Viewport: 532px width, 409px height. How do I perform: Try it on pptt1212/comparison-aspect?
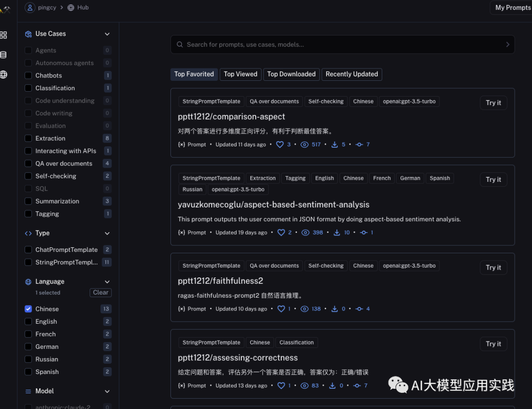[x=493, y=103]
